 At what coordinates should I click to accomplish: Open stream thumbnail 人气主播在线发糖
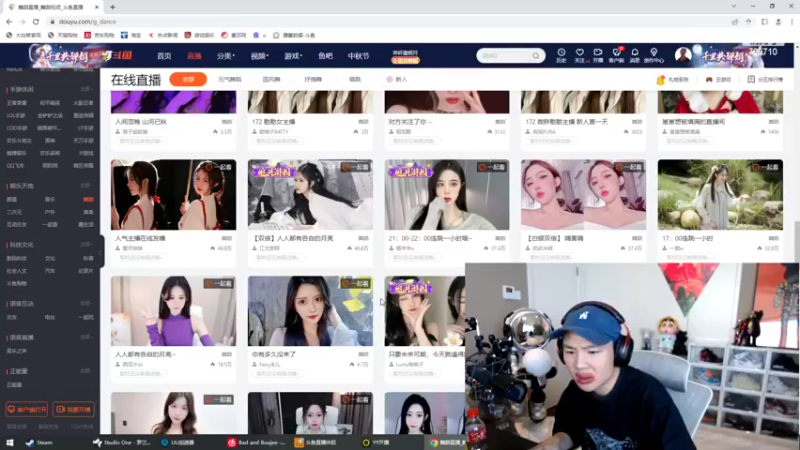173,194
